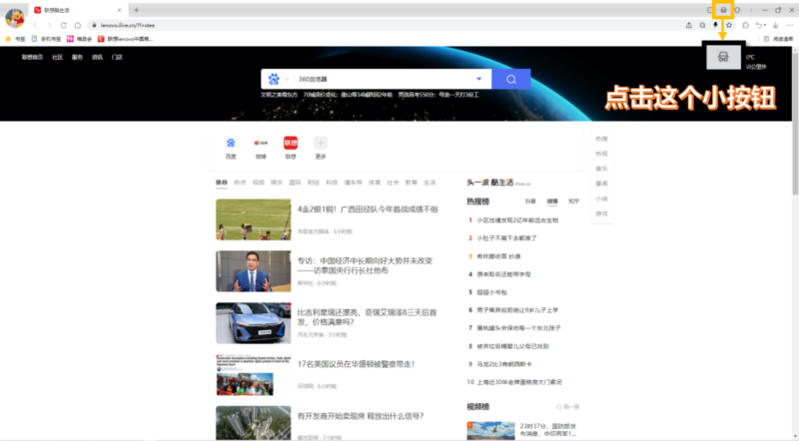Switch to the 科技 news category tab
The width and height of the screenshot is (799, 441).
(x=330, y=183)
